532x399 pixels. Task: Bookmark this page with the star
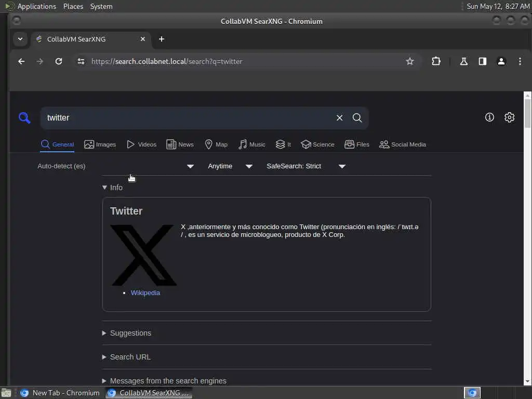point(410,61)
